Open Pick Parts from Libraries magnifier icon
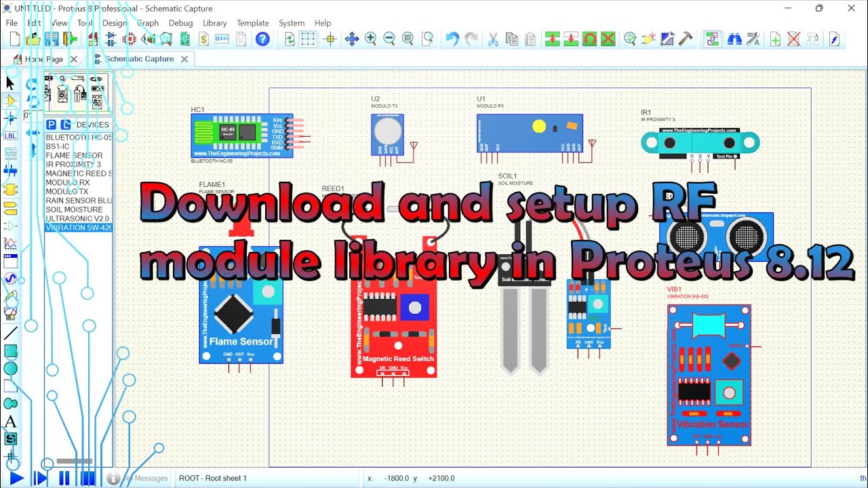The width and height of the screenshot is (868, 488). point(630,39)
